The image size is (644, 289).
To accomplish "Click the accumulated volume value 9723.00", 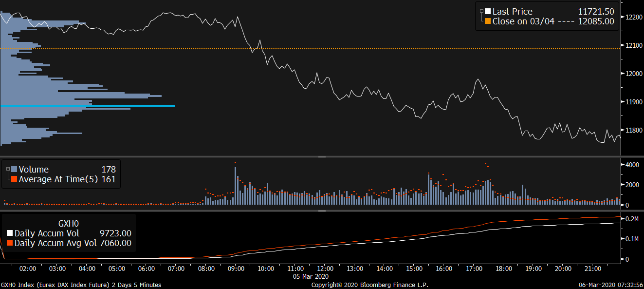I will (x=115, y=233).
